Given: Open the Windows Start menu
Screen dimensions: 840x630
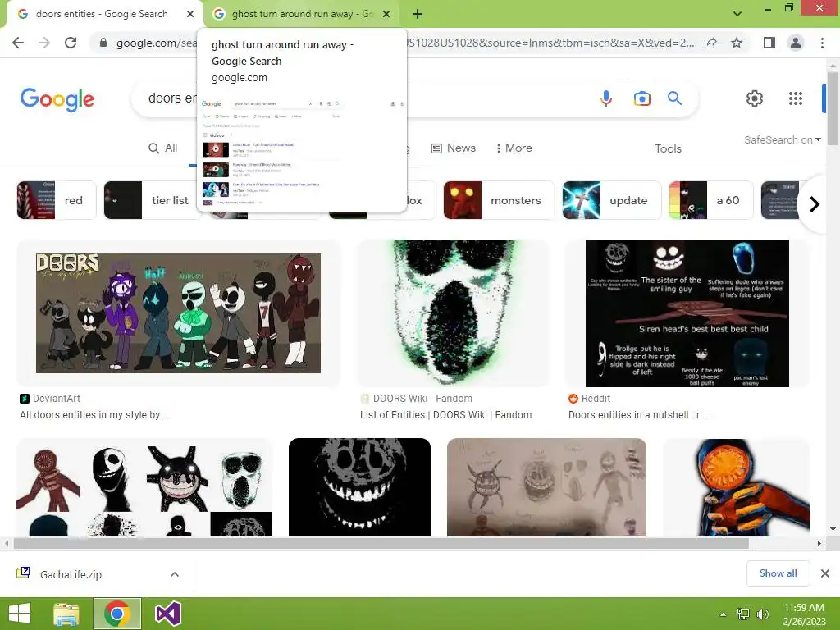Looking at the screenshot, I should (20, 614).
